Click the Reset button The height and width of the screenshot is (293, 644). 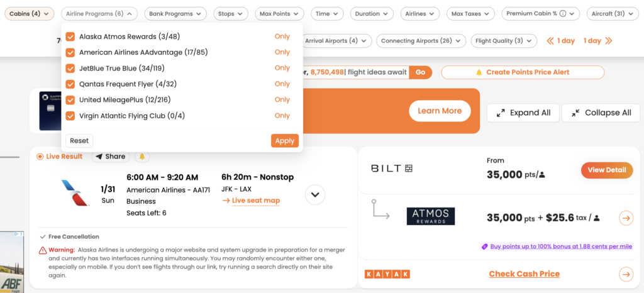(79, 141)
